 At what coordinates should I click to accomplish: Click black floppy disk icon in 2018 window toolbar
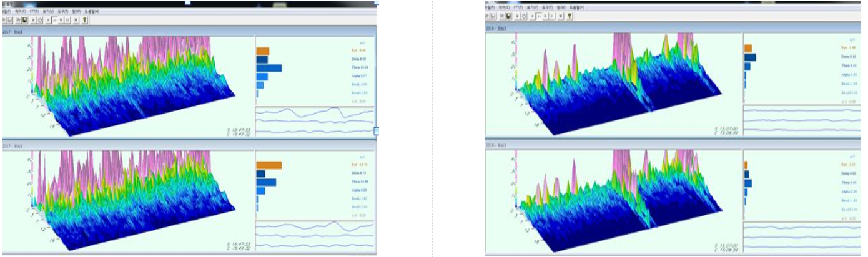[x=508, y=16]
